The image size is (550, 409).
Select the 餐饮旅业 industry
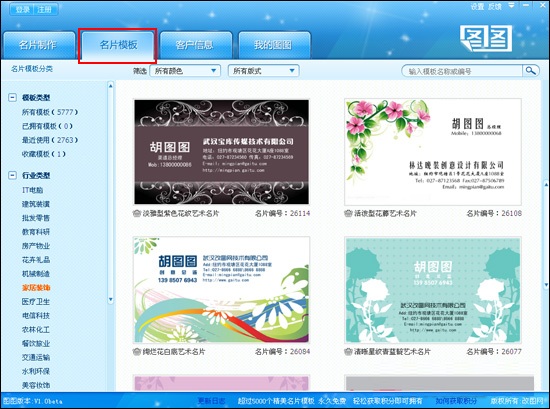(36, 344)
